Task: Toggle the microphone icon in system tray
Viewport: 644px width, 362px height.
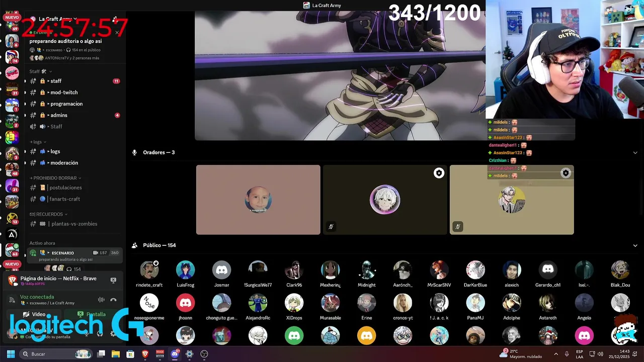Action: pos(567,354)
